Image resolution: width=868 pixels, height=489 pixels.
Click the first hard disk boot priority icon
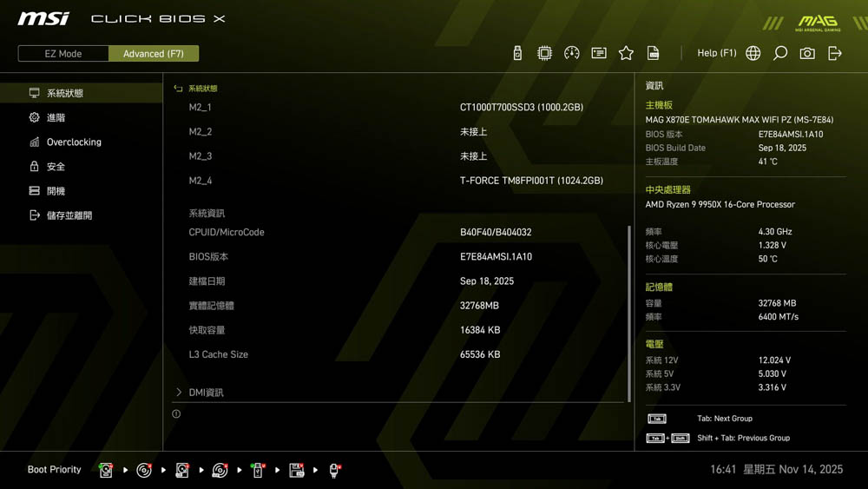pyautogui.click(x=106, y=470)
